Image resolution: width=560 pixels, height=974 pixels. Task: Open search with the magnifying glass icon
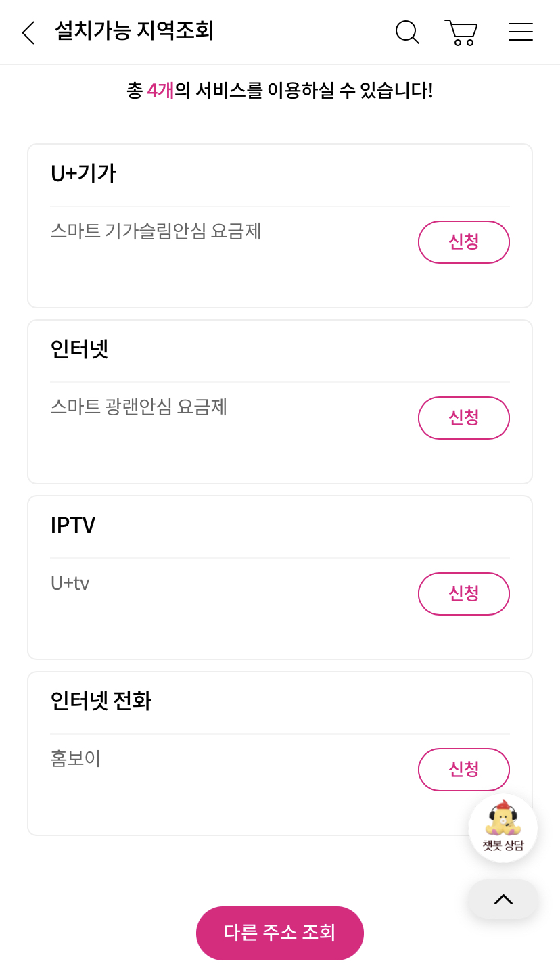pos(407,32)
